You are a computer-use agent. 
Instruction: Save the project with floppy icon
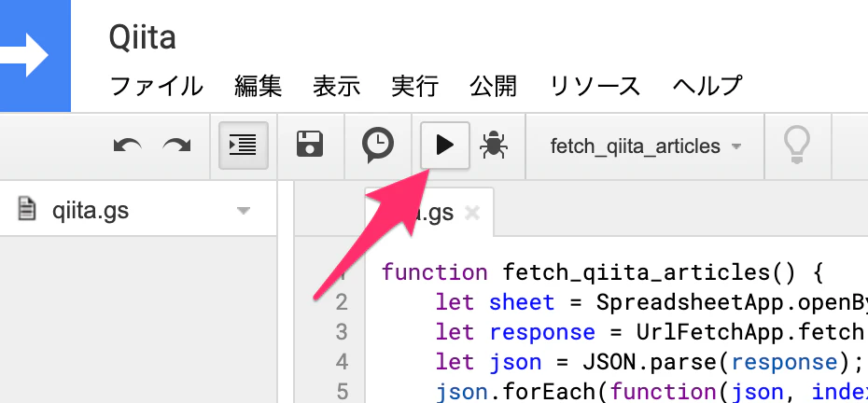310,145
